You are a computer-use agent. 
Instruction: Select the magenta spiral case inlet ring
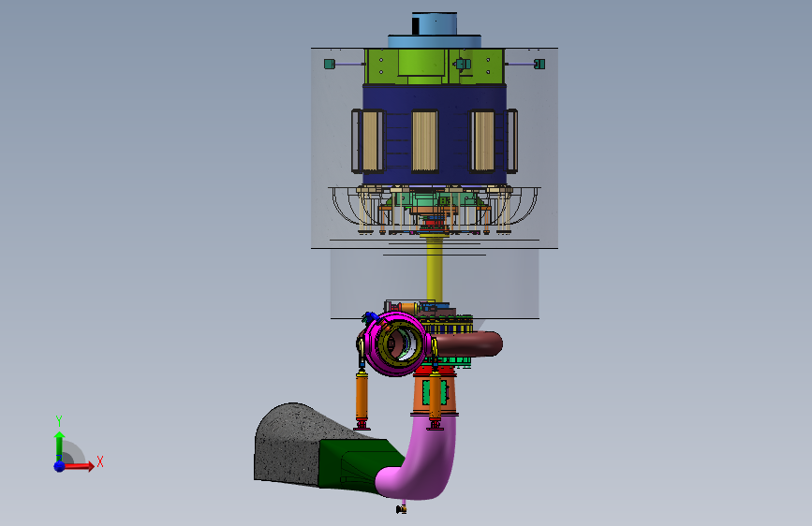396,343
